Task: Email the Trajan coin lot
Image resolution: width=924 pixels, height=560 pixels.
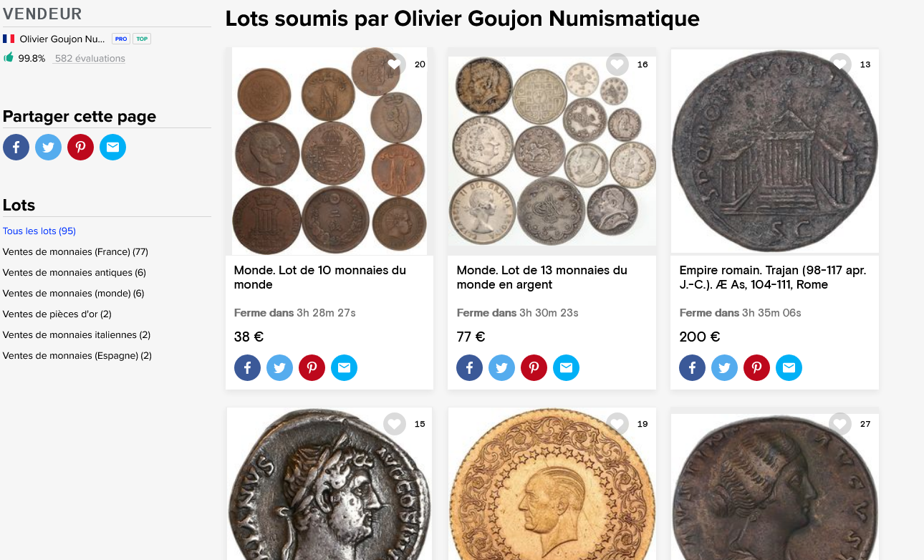Action: click(x=789, y=368)
